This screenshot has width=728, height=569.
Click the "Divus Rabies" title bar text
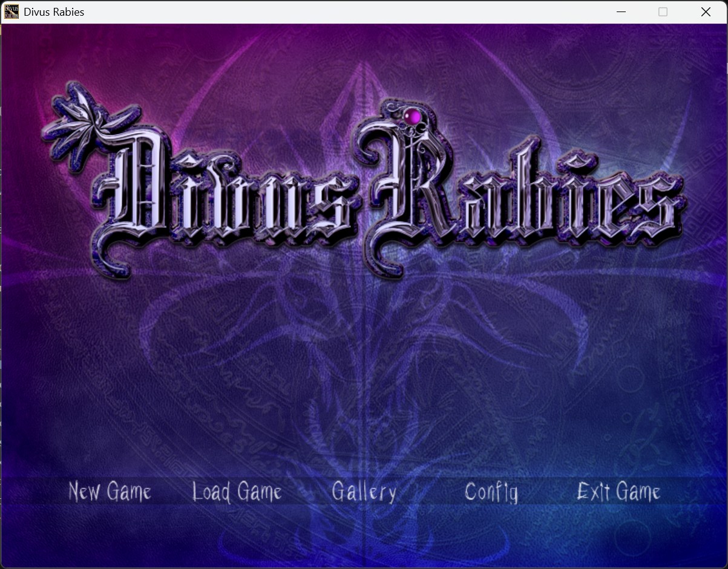click(x=54, y=12)
